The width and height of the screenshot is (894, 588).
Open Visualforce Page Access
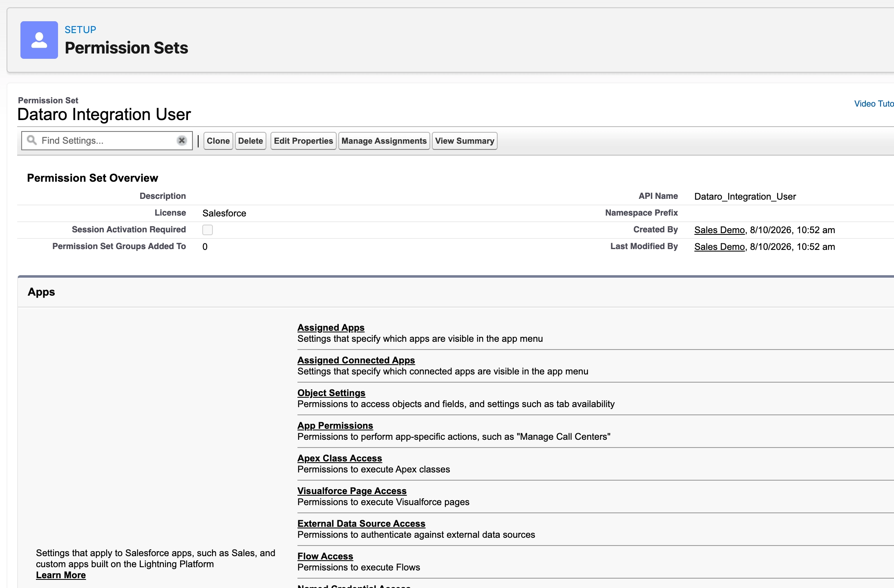[x=352, y=491]
